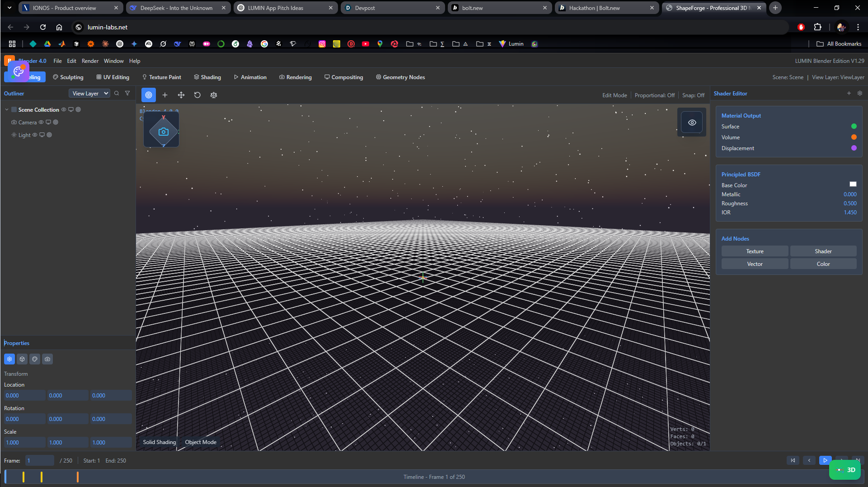Viewport: 868px width, 487px height.
Task: Click the Frame number input field
Action: click(40, 460)
